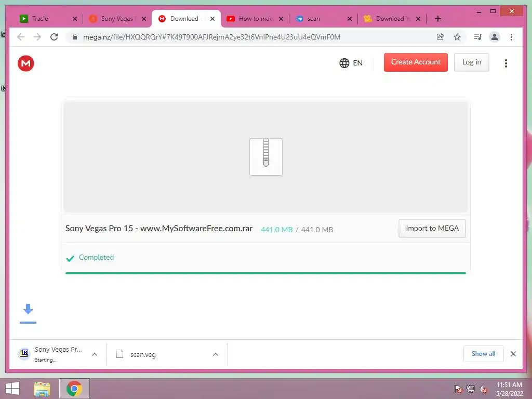Image resolution: width=532 pixels, height=399 pixels.
Task: Click the Create Account button
Action: (x=416, y=62)
